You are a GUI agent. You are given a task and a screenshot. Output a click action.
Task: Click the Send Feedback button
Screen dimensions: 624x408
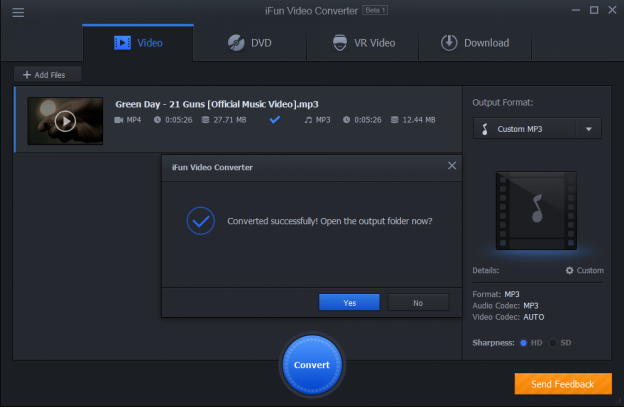[x=563, y=384]
